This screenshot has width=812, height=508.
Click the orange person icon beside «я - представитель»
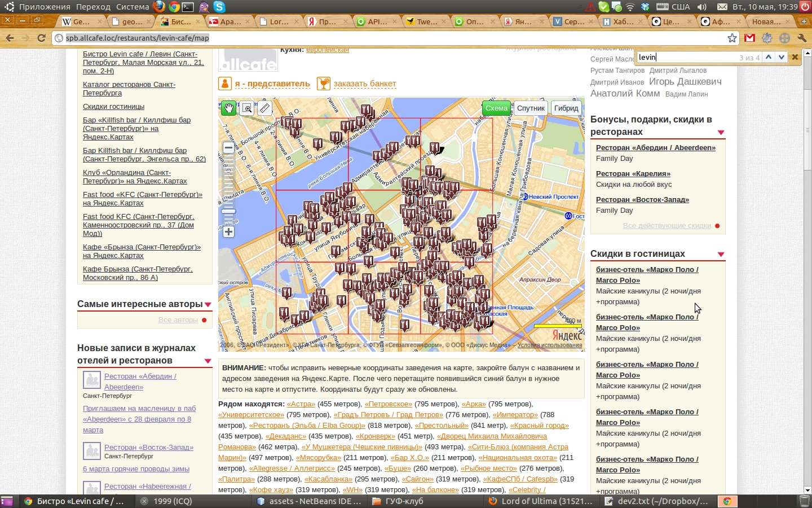(x=224, y=84)
